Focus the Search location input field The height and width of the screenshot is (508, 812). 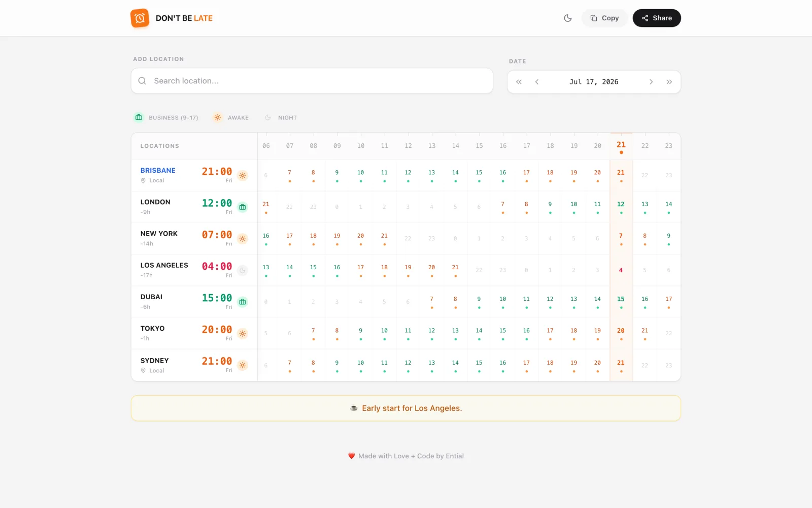312,81
